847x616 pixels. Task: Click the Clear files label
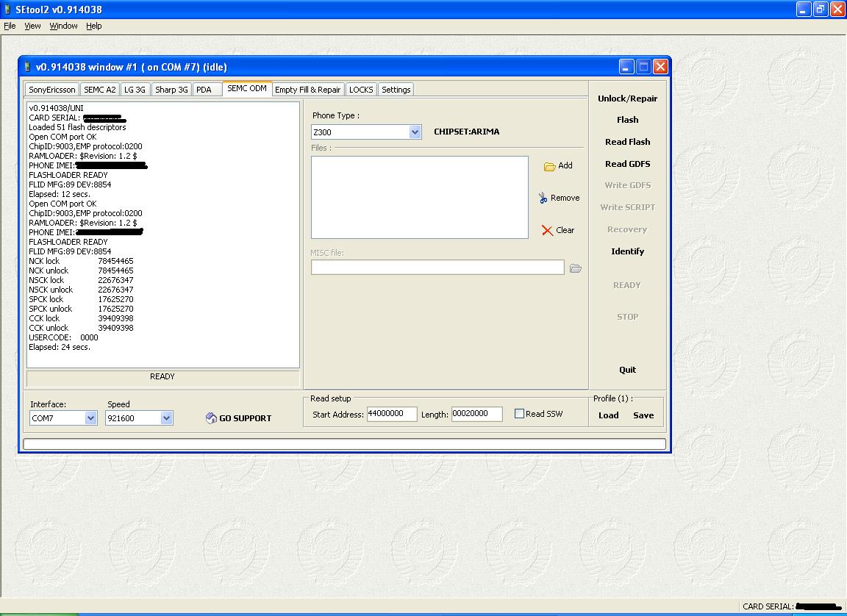565,231
